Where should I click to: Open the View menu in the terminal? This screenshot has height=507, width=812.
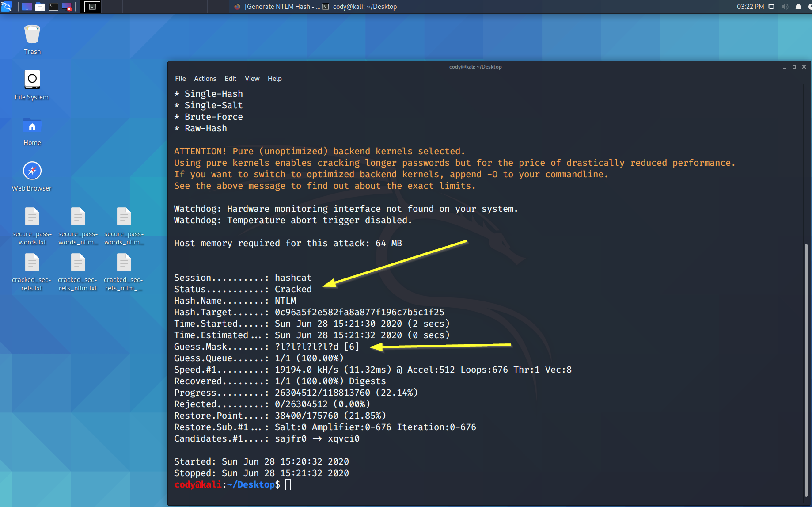[252, 79]
